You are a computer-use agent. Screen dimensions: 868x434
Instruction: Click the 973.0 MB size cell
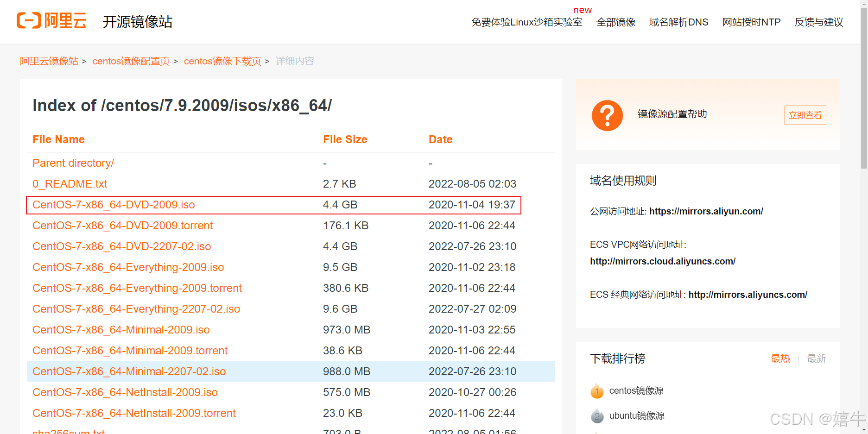coord(346,330)
